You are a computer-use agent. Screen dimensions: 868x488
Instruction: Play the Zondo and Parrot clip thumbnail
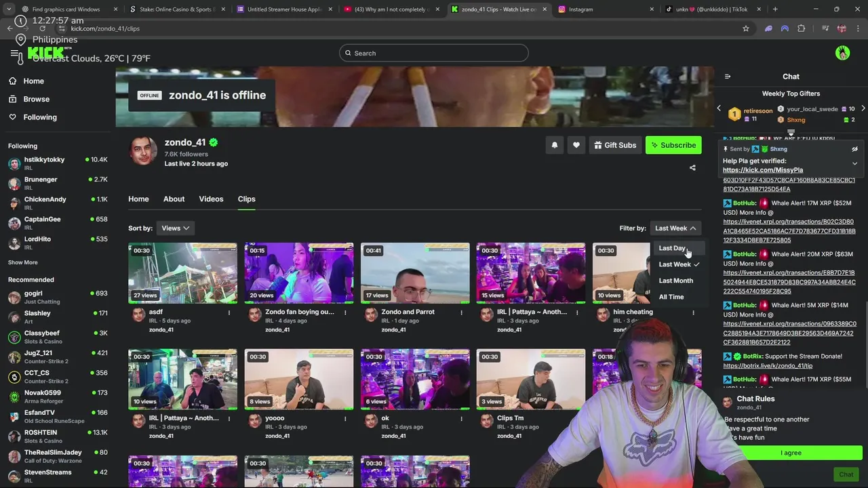(x=415, y=273)
